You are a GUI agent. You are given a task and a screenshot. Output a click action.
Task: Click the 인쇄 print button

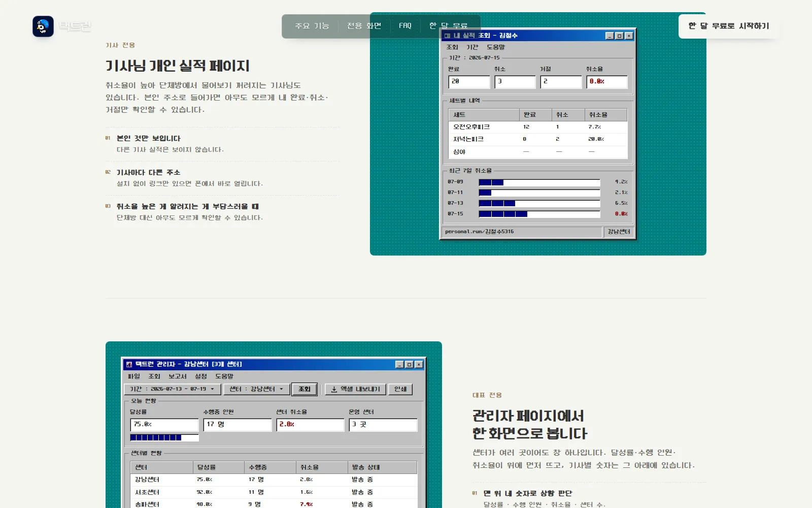pos(400,389)
